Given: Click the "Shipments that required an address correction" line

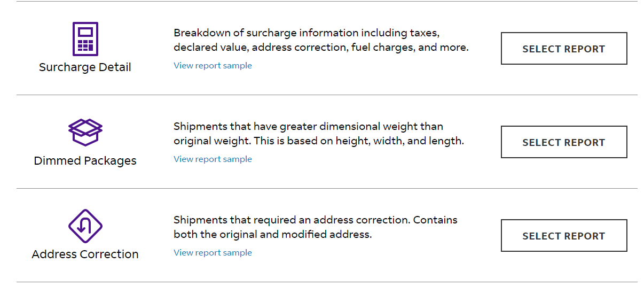Looking at the screenshot, I should click(x=315, y=220).
